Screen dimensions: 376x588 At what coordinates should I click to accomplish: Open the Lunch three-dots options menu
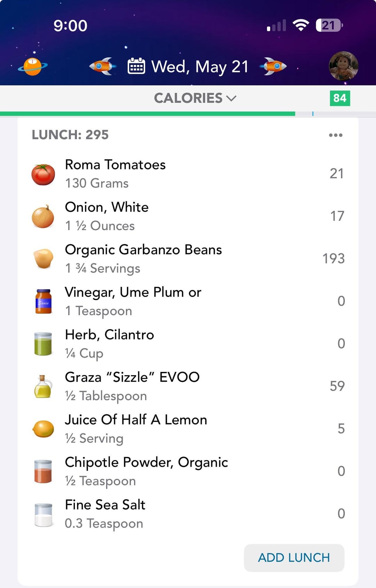336,135
